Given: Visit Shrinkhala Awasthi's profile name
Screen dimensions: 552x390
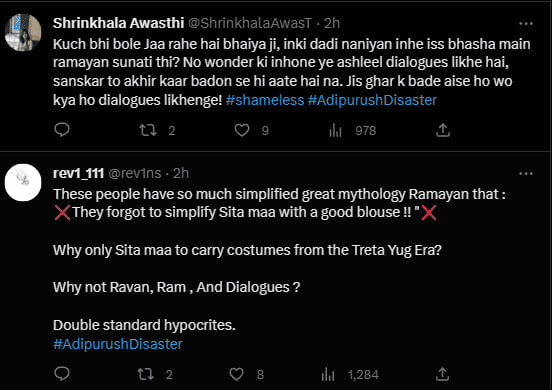Looking at the screenshot, I should (118, 23).
